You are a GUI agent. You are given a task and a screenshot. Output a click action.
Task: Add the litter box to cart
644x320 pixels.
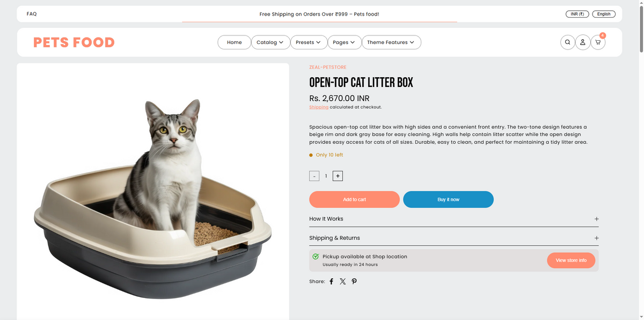coord(354,199)
